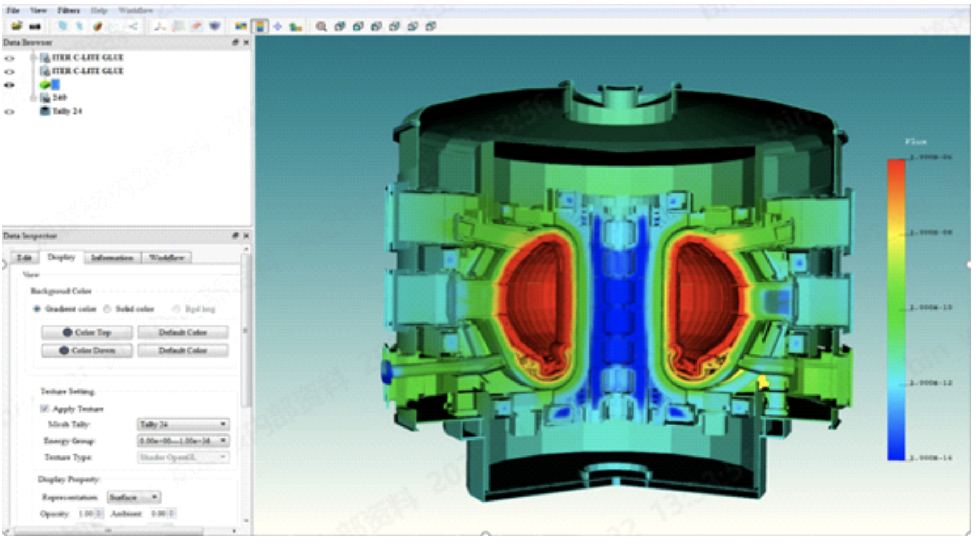Click the purple shield-shaped toolbar icon
The height and width of the screenshot is (545, 980).
(x=215, y=26)
